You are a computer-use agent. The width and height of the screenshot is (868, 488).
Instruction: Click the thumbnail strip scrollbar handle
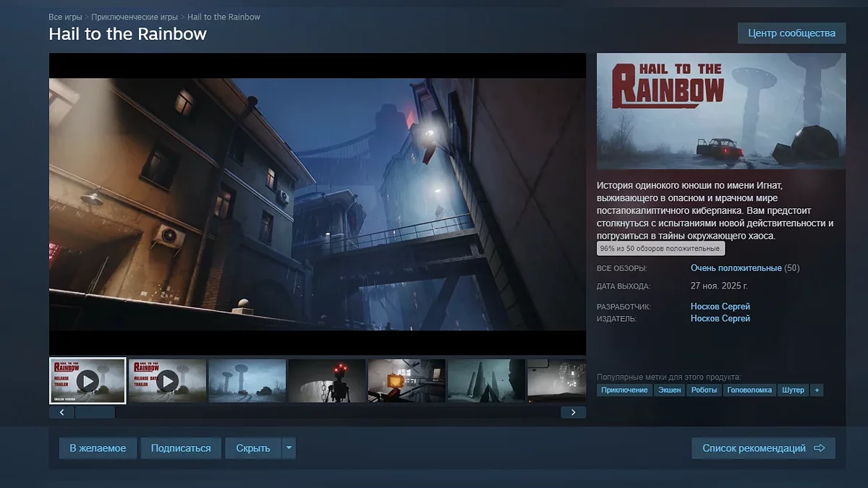click(95, 412)
